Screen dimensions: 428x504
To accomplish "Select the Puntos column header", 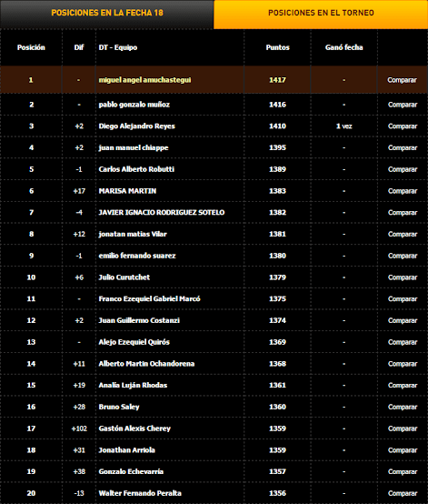I will (278, 47).
